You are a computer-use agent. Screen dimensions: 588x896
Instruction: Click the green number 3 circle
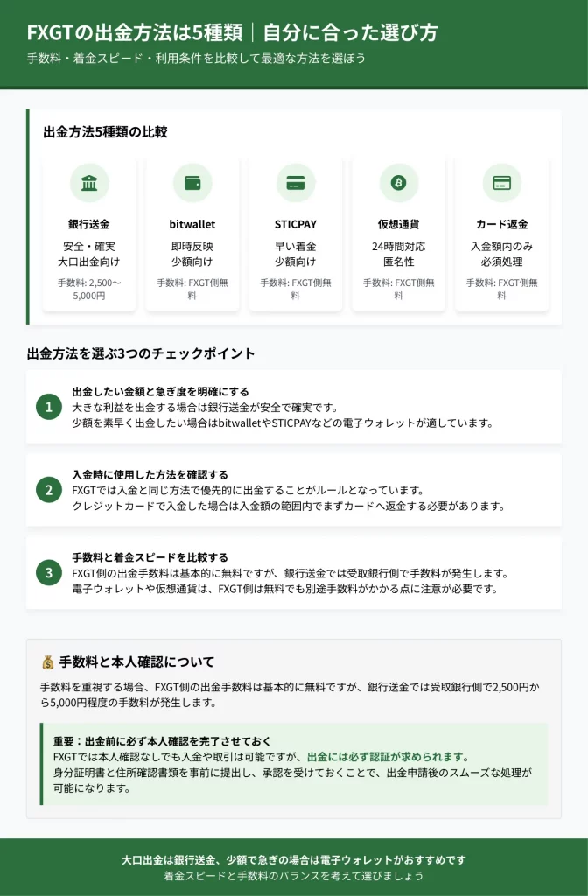tap(49, 572)
